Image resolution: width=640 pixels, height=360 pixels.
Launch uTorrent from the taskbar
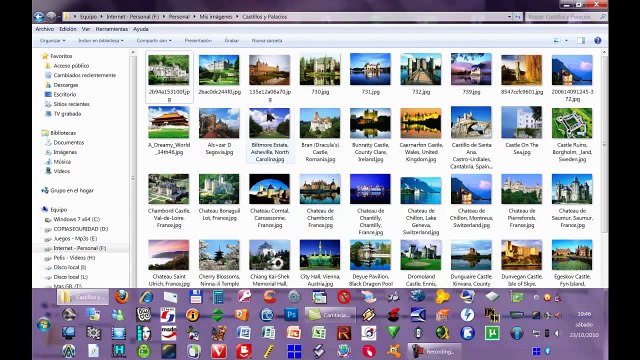click(492, 333)
